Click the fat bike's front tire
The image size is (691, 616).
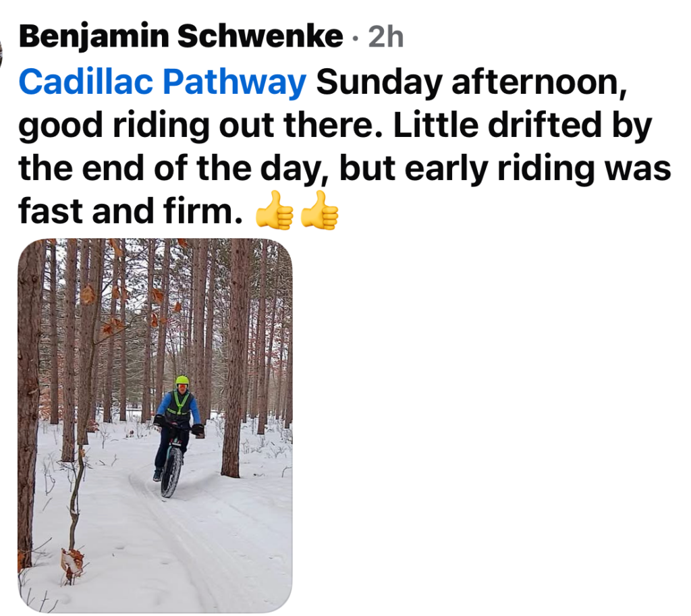[171, 472]
